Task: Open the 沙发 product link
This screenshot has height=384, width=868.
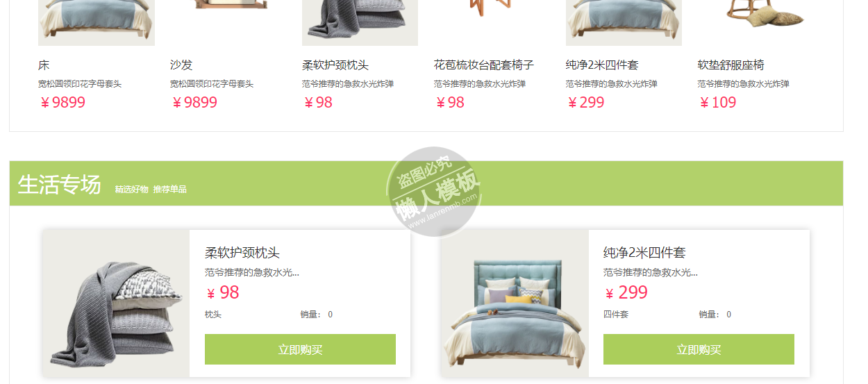Action: [181, 65]
